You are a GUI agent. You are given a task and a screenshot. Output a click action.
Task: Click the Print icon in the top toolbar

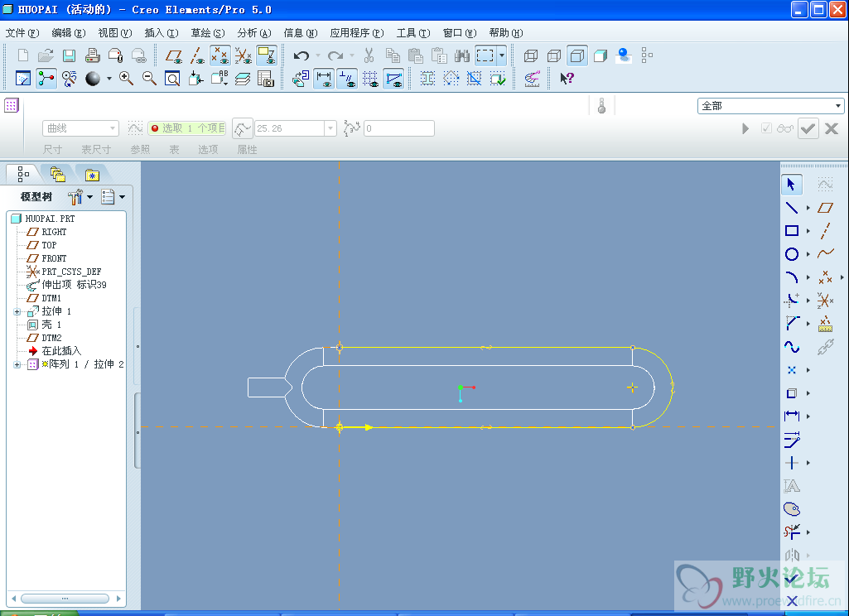[92, 55]
